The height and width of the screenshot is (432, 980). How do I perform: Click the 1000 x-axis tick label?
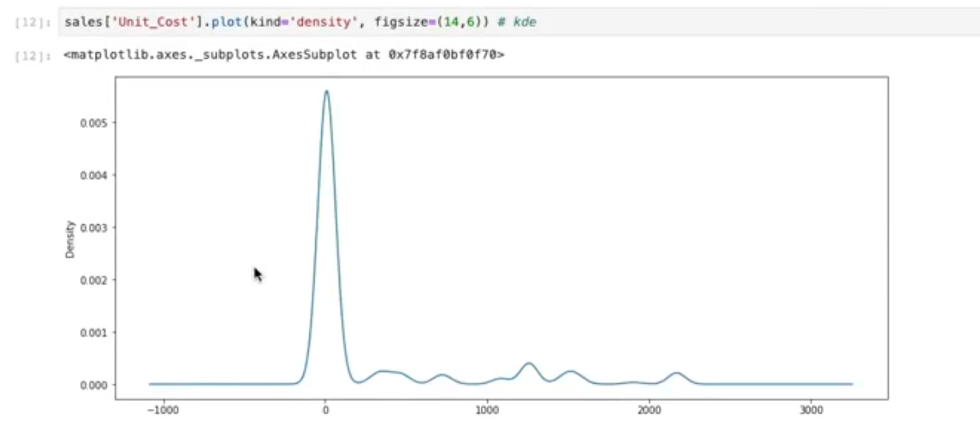click(x=487, y=410)
